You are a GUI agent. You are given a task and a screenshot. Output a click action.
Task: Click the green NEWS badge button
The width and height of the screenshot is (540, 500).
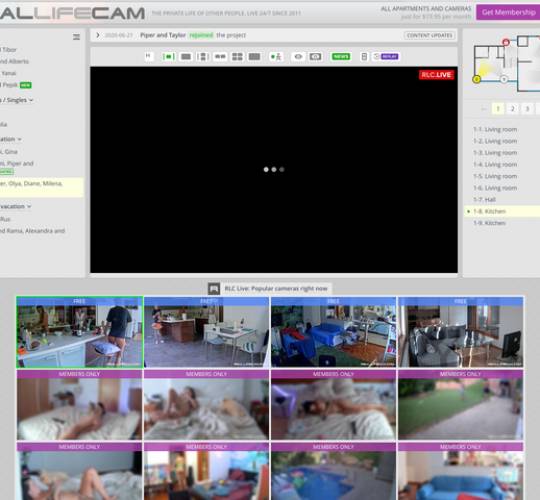[x=341, y=56]
